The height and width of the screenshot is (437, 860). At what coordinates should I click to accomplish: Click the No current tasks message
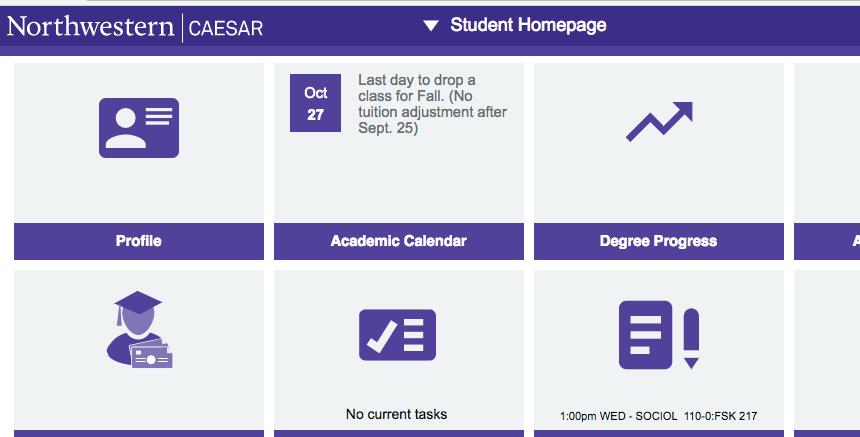point(396,414)
